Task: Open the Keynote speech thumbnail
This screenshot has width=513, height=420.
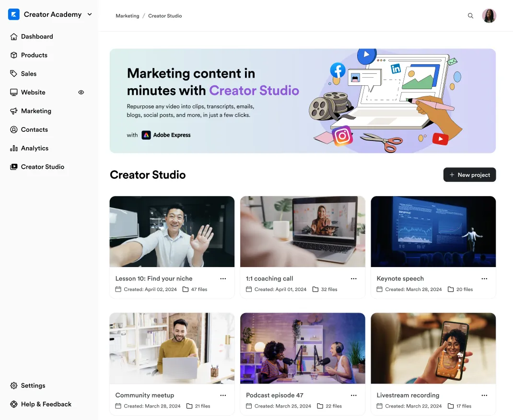Action: [x=433, y=232]
